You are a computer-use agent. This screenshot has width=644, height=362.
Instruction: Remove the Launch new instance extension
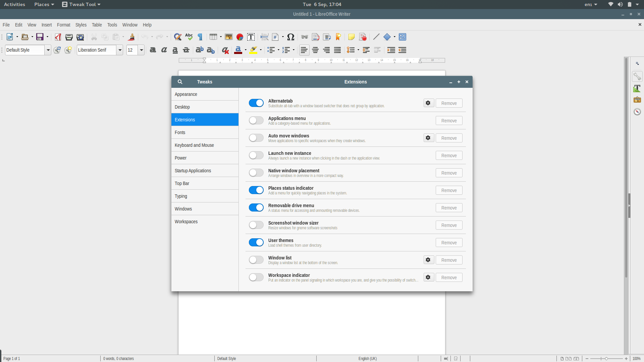point(449,155)
